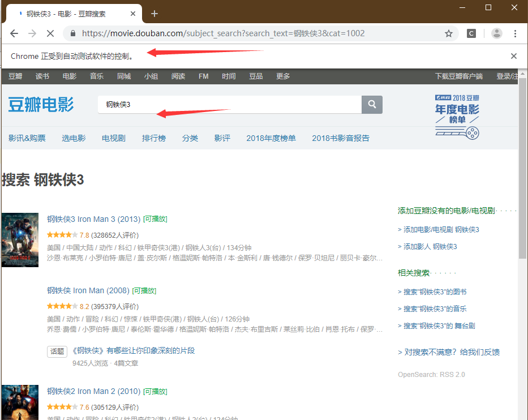The image size is (528, 420).
Task: Select the 钢铁侠3 - 电影 - 豆瓣搜索 tab
Action: 74,14
